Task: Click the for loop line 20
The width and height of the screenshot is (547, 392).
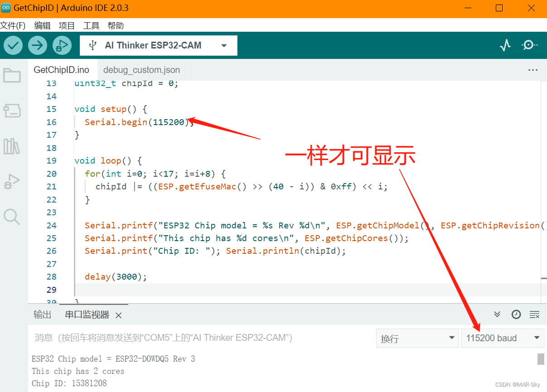Action: 155,174
